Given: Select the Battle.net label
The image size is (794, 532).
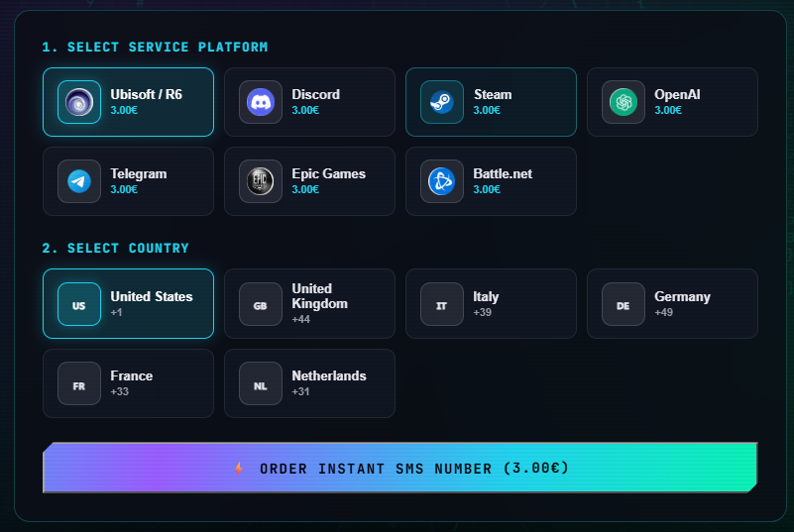Looking at the screenshot, I should (503, 174).
